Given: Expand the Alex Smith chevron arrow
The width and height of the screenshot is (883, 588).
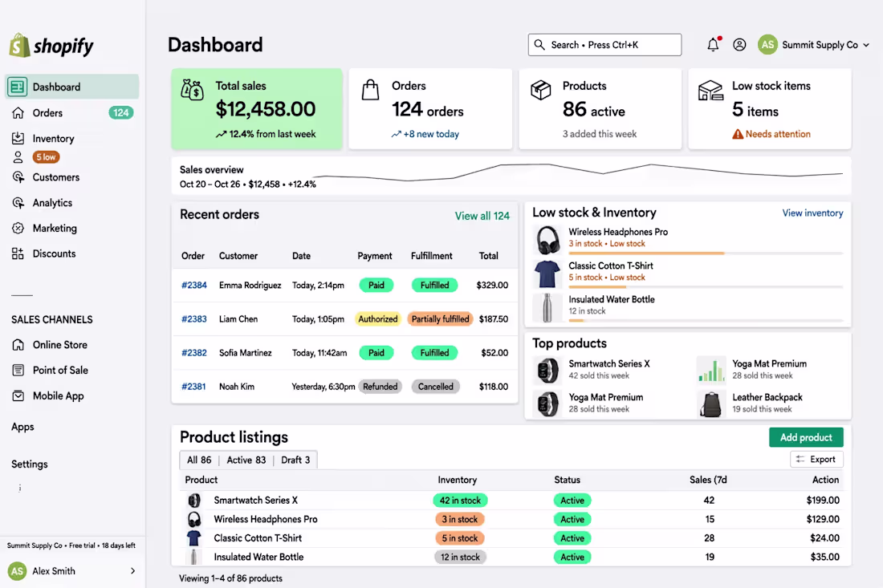Looking at the screenshot, I should 133,571.
